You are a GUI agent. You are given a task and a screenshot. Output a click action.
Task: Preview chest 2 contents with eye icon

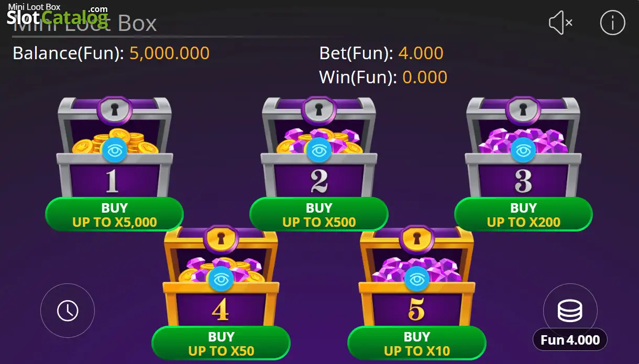coord(318,150)
